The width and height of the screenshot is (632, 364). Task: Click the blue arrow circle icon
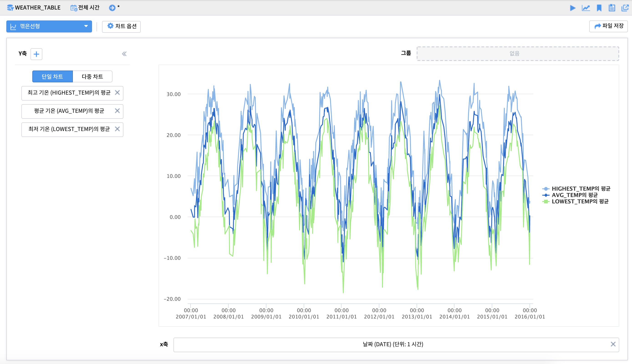point(112,8)
